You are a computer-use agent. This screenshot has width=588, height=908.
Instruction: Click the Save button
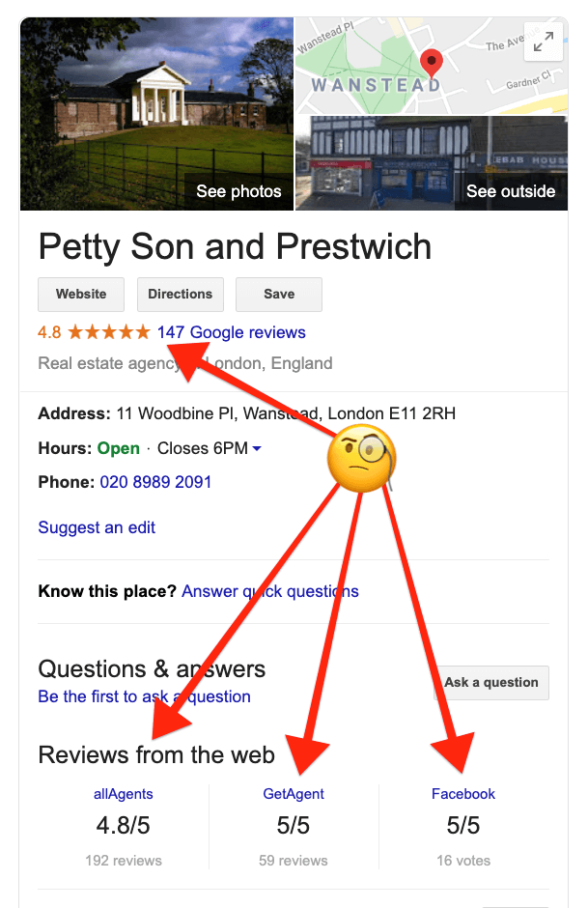278,294
